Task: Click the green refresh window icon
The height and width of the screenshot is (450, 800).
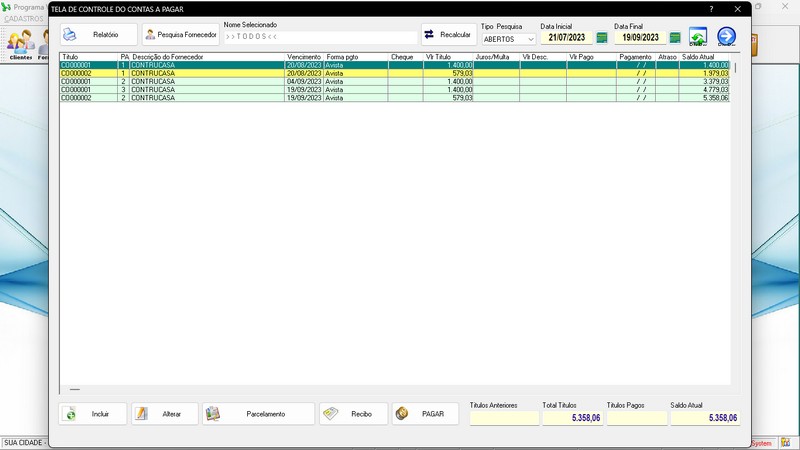Action: tap(698, 37)
